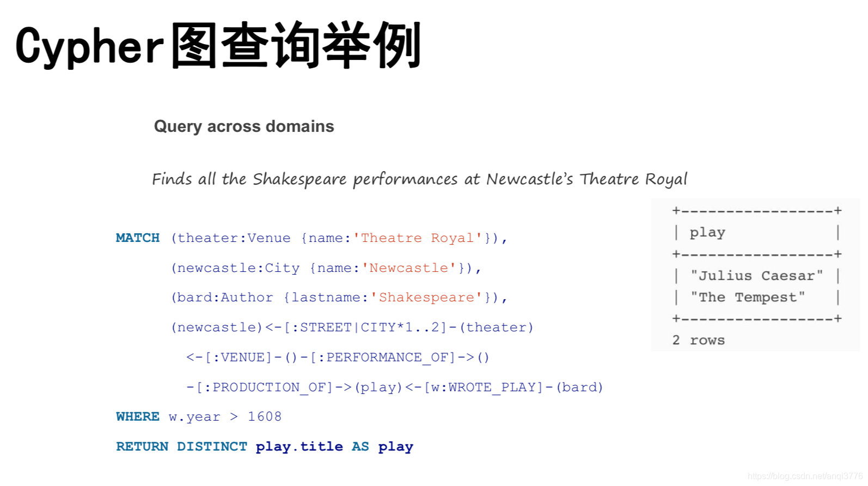Image resolution: width=868 pixels, height=486 pixels.
Task: Click the 'Newcastle' string literal
Action: pos(409,268)
